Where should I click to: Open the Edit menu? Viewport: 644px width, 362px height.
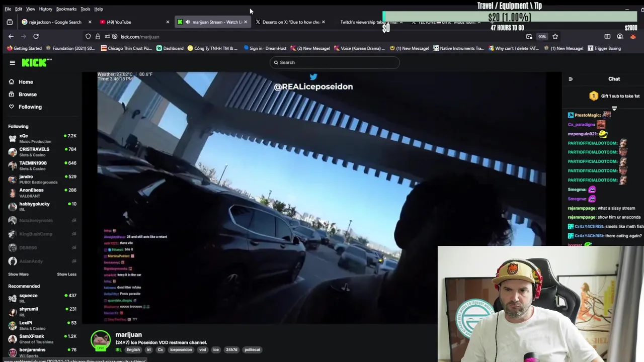pyautogui.click(x=19, y=9)
